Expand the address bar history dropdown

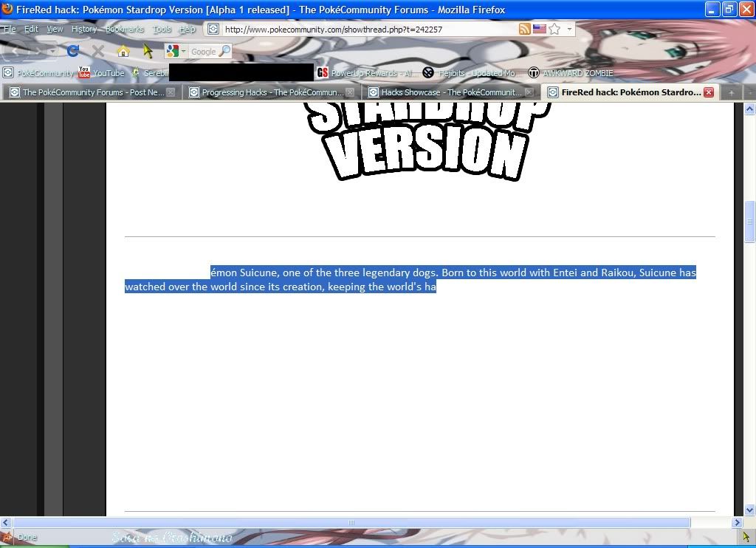569,29
